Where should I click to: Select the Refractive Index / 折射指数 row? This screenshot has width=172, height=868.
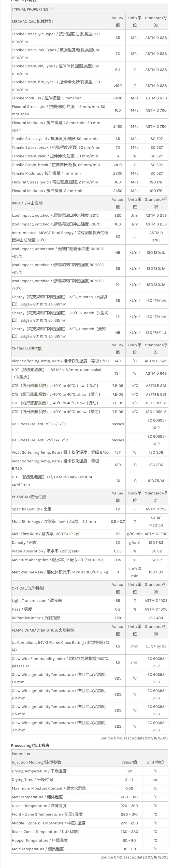pyautogui.click(x=89, y=618)
